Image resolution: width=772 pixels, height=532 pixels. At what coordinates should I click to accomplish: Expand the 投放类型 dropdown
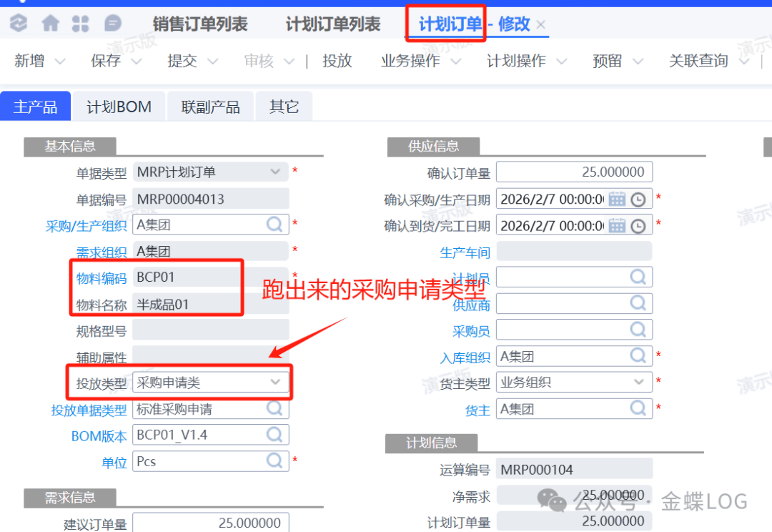click(x=275, y=383)
